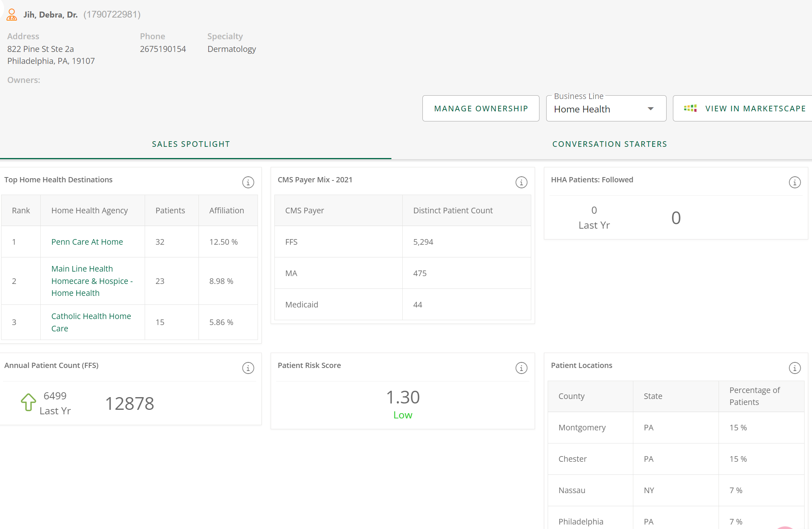Open Main Line Health Homecare & Hospice link

pos(92,281)
